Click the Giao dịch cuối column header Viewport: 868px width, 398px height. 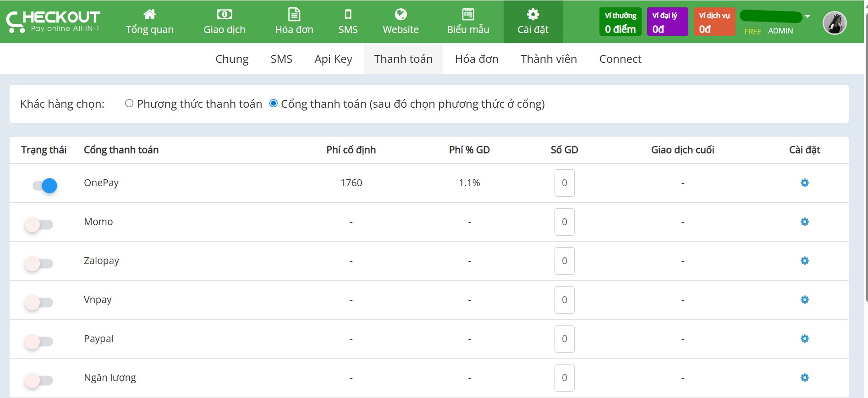682,150
